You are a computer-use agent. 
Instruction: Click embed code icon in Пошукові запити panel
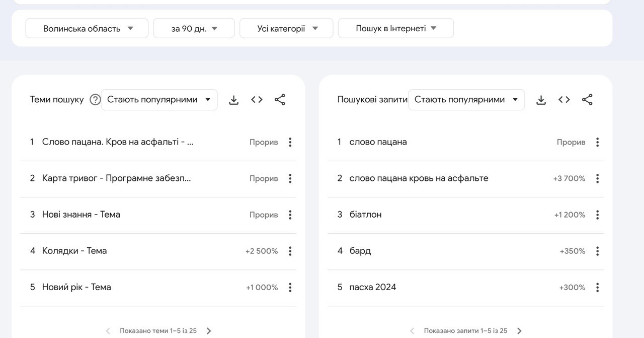(564, 100)
